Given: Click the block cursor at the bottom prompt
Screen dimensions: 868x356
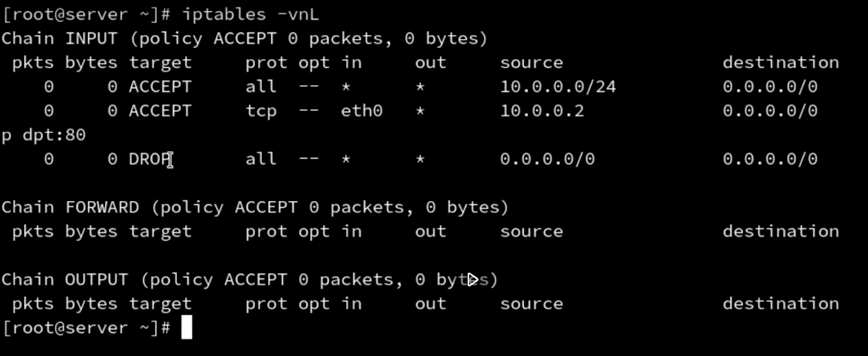Looking at the screenshot, I should pyautogui.click(x=186, y=328).
